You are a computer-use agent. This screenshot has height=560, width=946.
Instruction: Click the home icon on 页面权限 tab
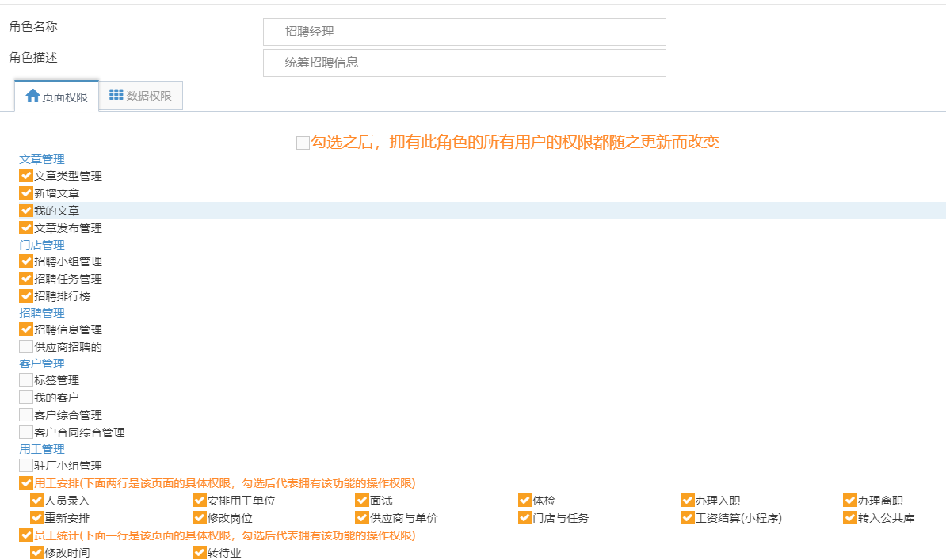tap(32, 95)
